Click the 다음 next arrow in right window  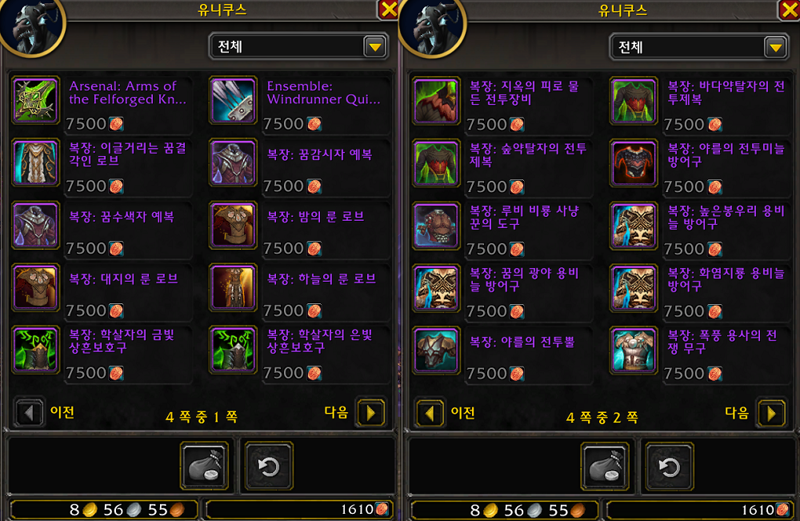tap(771, 413)
